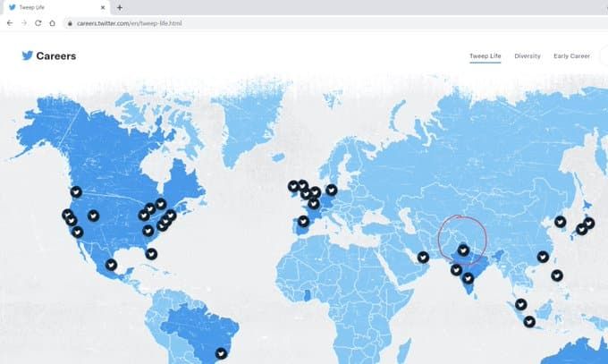Image resolution: width=608 pixels, height=364 pixels.
Task: Select the Twitter marker in Brazil
Action: tap(222, 353)
